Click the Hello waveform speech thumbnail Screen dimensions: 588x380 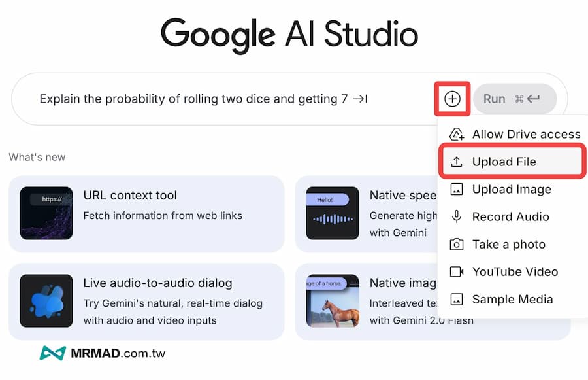(x=333, y=213)
